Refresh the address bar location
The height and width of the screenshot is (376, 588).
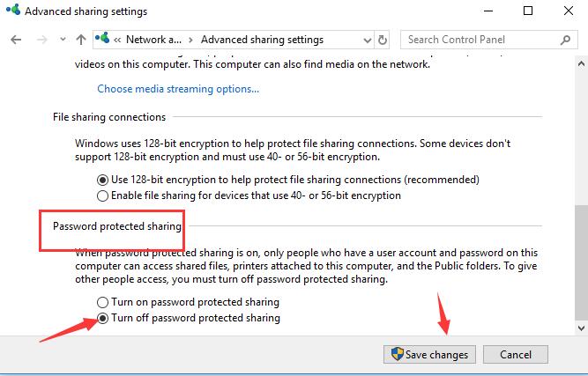coord(382,40)
